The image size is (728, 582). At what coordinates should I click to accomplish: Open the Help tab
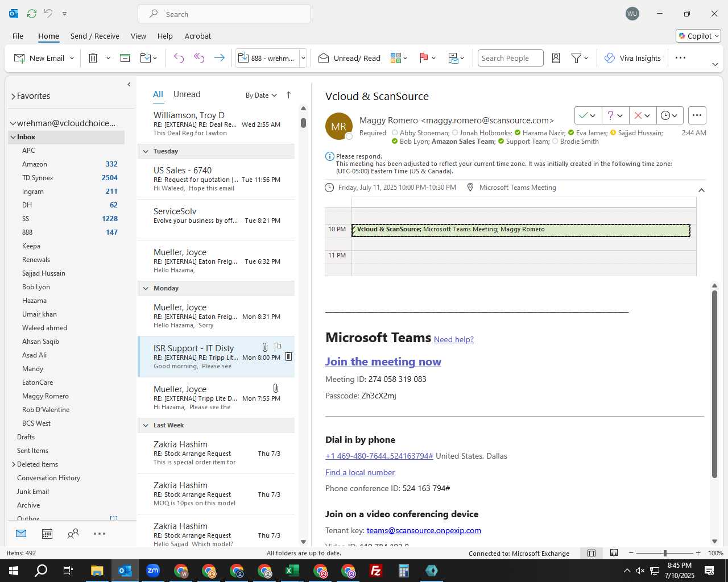[x=165, y=36]
